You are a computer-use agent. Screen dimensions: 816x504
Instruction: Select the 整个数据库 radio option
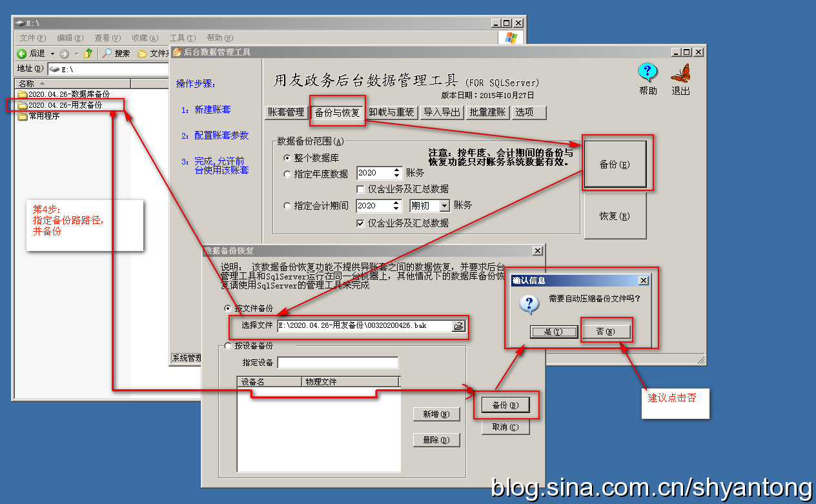[287, 157]
